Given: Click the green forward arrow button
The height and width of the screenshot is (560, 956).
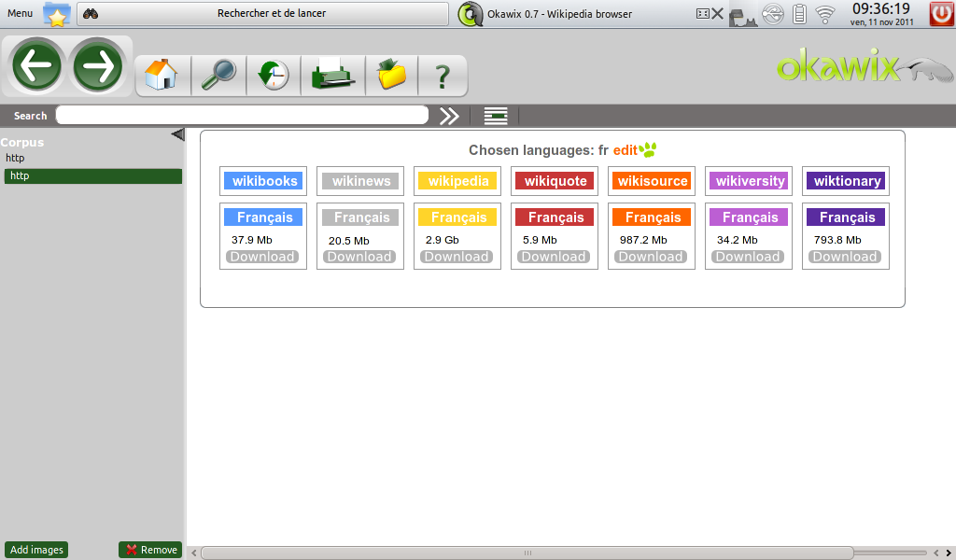Looking at the screenshot, I should (x=98, y=66).
